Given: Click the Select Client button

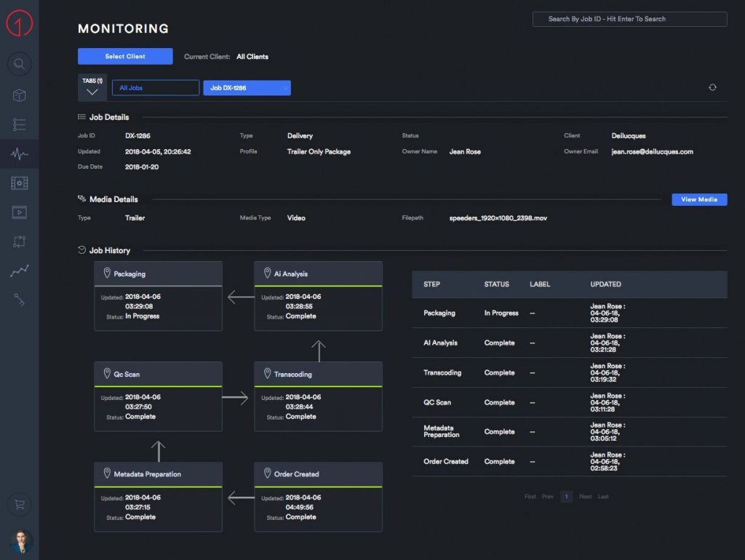Looking at the screenshot, I should [x=125, y=56].
